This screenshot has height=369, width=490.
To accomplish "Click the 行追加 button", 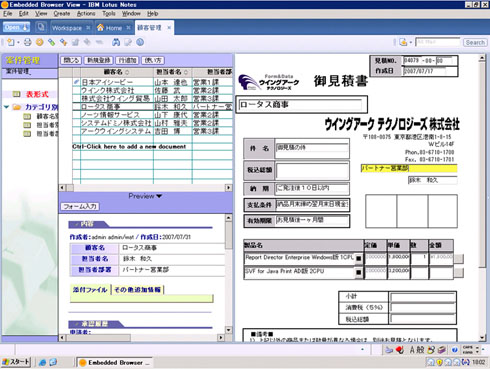I will [x=127, y=60].
